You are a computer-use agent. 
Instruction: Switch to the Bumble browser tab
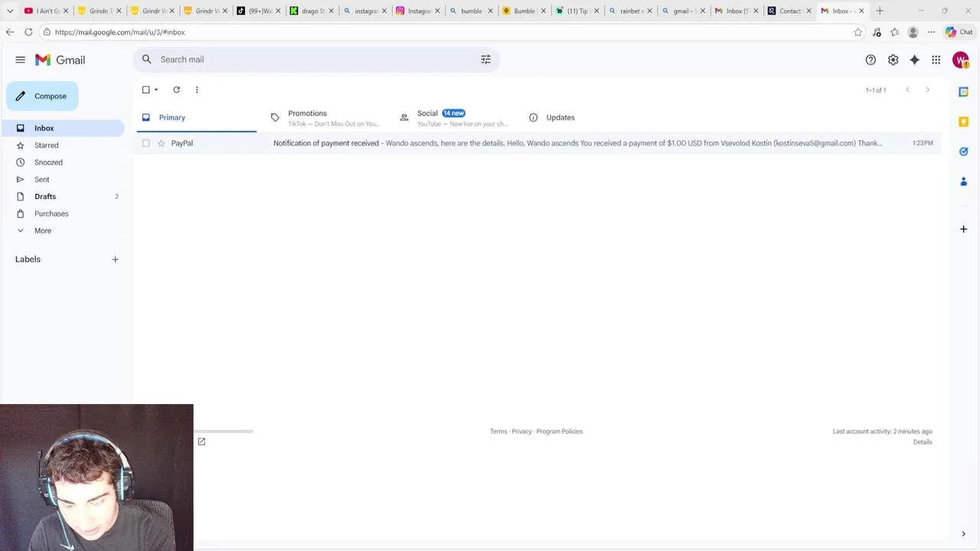pyautogui.click(x=524, y=11)
